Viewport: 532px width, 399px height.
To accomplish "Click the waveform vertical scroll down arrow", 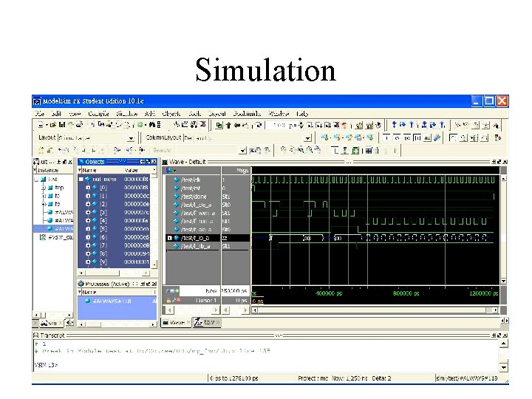I will pyautogui.click(x=503, y=281).
